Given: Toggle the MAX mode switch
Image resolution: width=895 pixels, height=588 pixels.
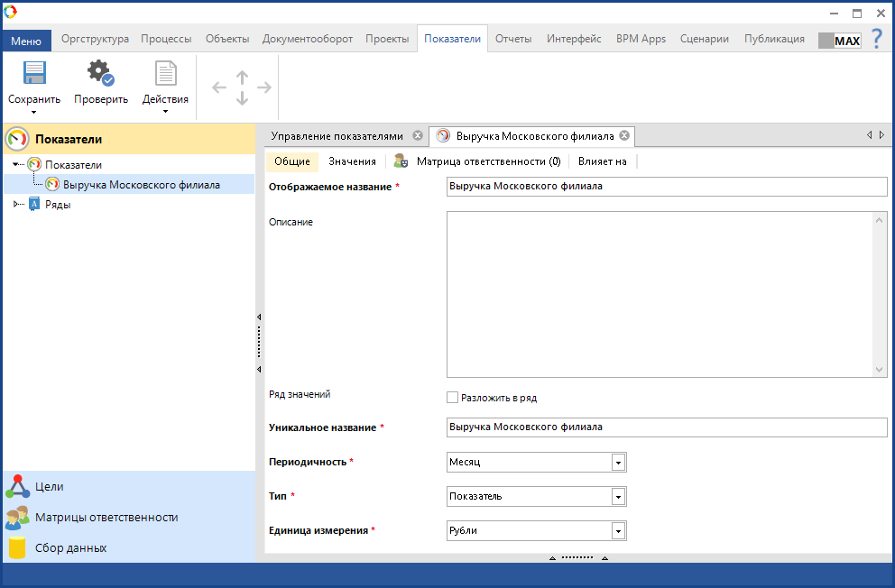Looking at the screenshot, I should tap(839, 41).
